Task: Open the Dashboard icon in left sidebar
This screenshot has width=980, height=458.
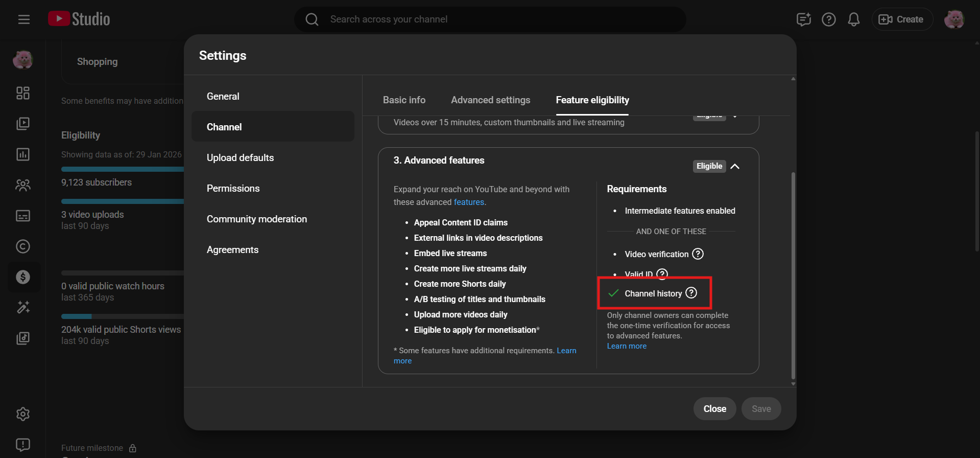Action: pos(23,93)
